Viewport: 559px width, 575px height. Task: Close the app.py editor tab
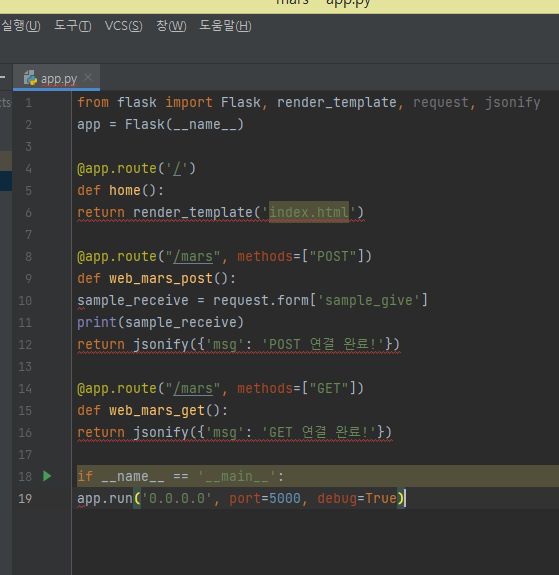point(88,77)
